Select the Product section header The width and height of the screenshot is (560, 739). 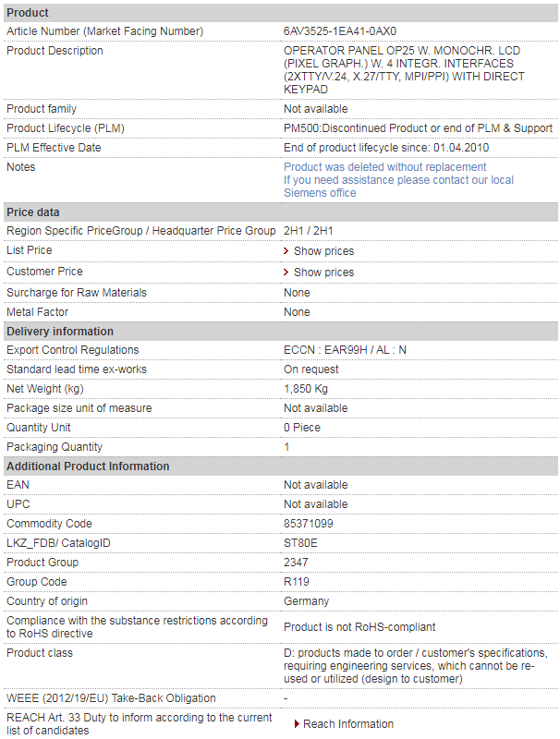pos(281,13)
